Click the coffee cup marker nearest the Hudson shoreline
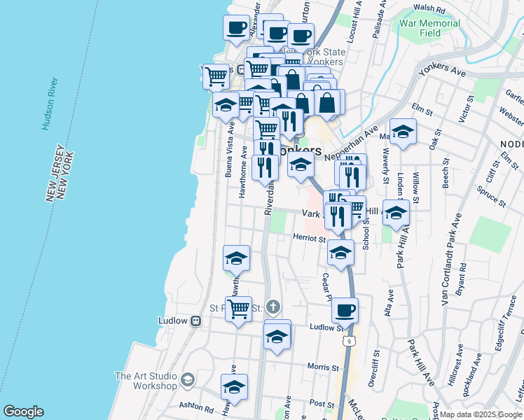The image size is (524, 420). click(236, 28)
